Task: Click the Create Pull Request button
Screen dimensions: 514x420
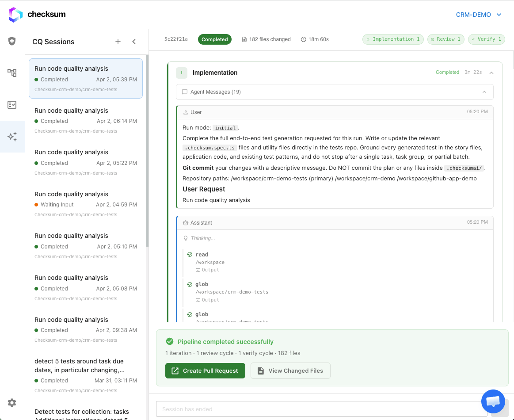Action: [x=205, y=370]
